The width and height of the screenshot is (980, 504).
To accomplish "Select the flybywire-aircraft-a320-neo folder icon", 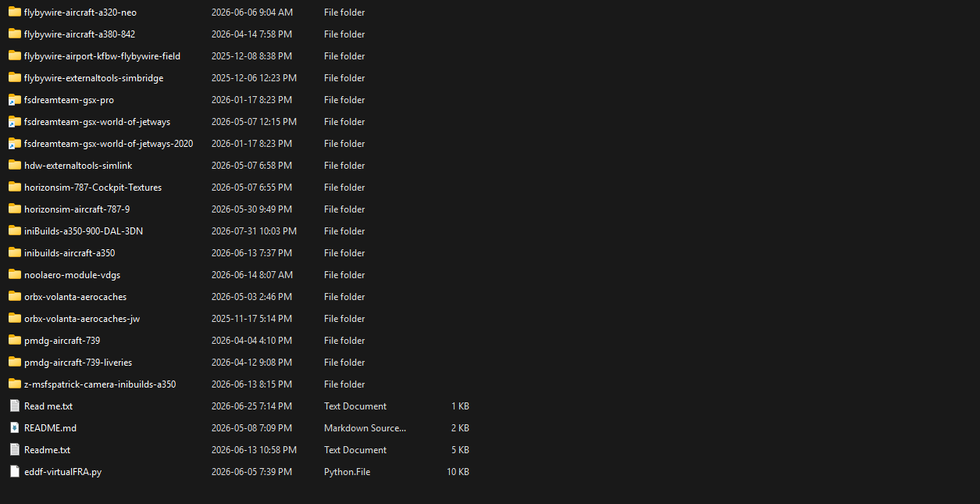I will point(14,12).
